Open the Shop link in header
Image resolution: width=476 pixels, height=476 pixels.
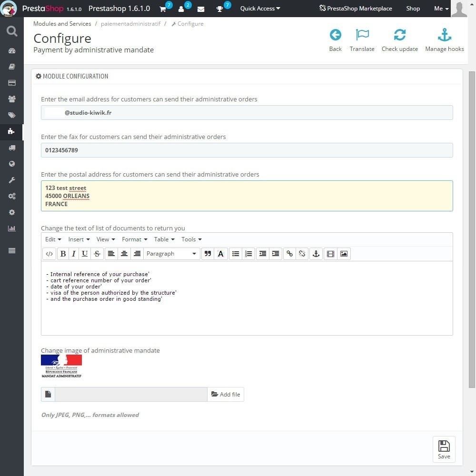pos(413,9)
